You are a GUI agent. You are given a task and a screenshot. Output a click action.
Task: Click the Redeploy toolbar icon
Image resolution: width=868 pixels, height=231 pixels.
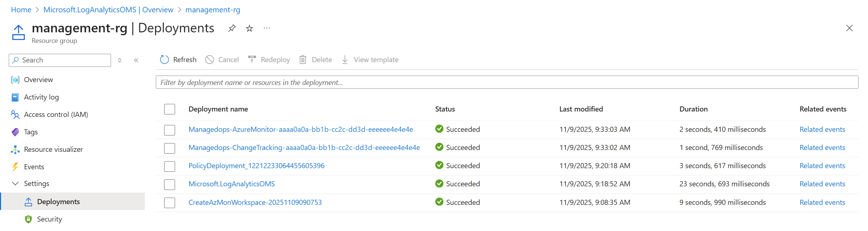pos(252,60)
